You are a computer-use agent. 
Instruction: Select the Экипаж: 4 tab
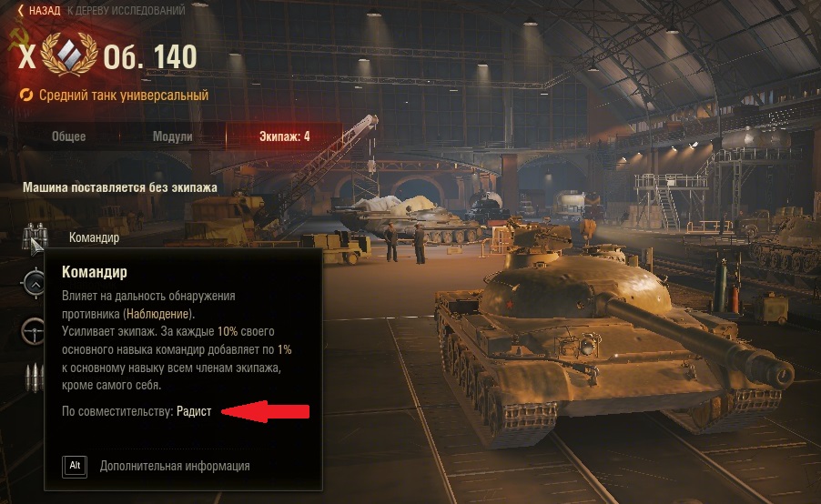coord(284,136)
